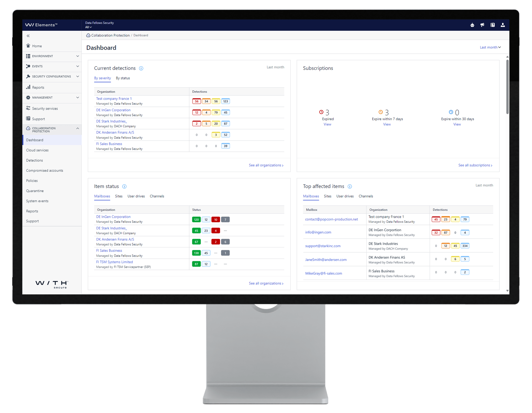
Task: Switch Item status to Channels tab
Action: [157, 196]
